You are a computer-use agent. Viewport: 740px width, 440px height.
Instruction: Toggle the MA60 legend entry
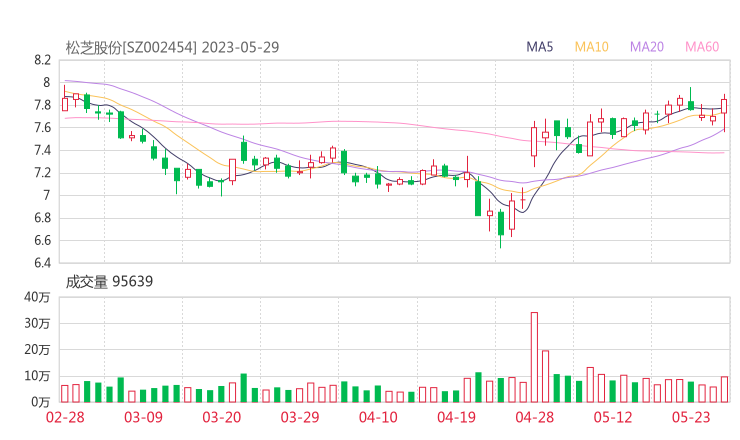coord(702,47)
